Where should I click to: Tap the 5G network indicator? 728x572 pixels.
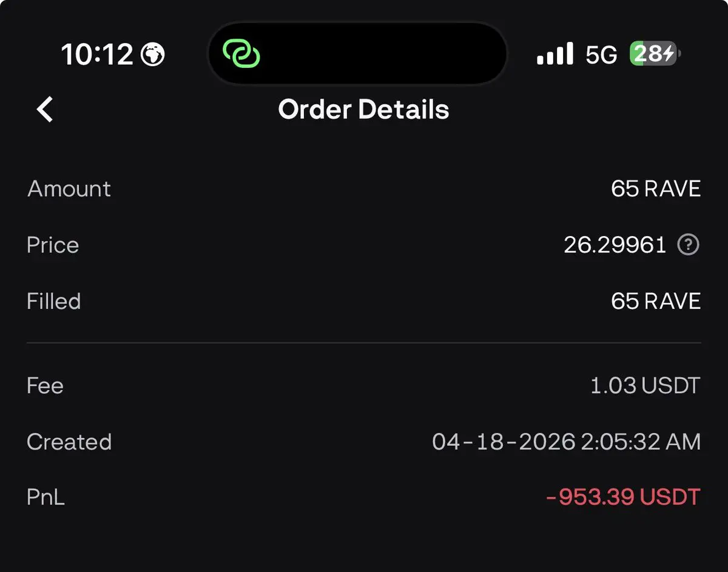(601, 55)
